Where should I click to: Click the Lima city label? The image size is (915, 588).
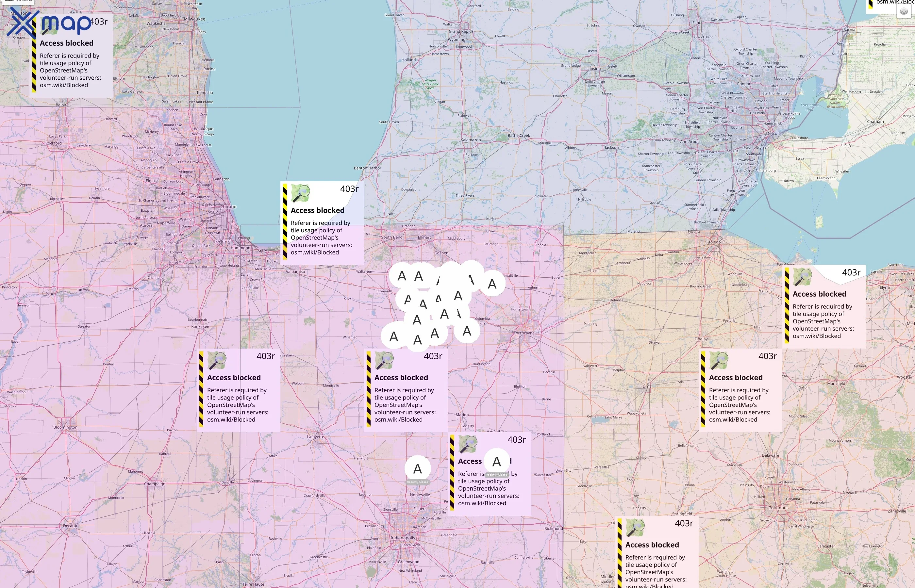[647, 386]
